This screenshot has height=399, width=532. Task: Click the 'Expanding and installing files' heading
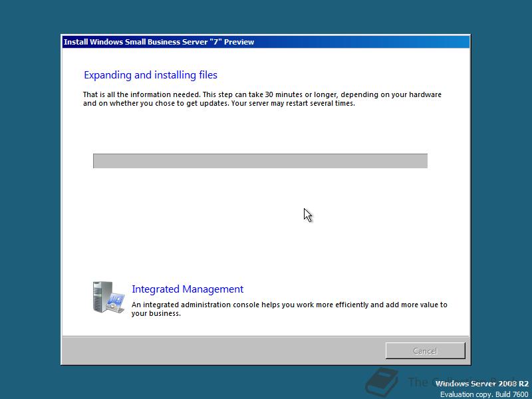click(150, 75)
